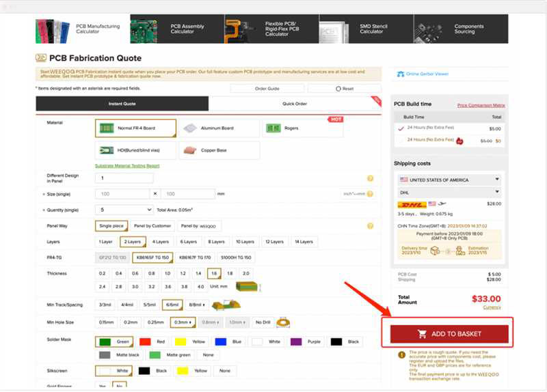Expand the United States of America country dropdown
Screen dimensions: 547x392
click(x=449, y=180)
